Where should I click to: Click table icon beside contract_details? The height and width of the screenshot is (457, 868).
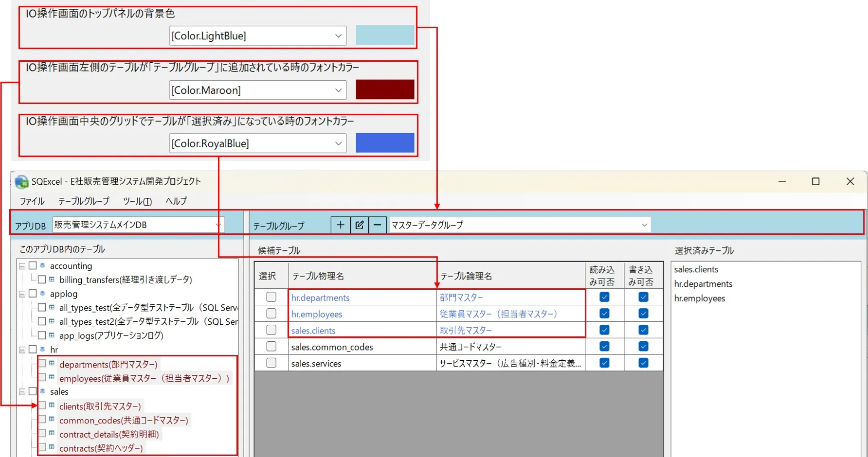point(52,433)
